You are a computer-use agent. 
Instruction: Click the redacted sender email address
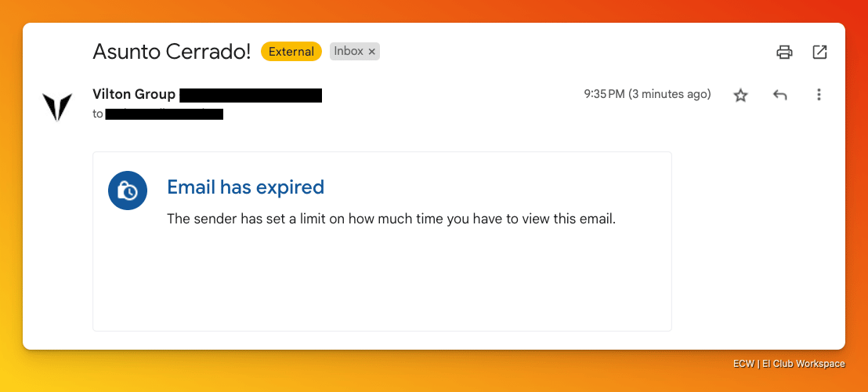point(251,95)
